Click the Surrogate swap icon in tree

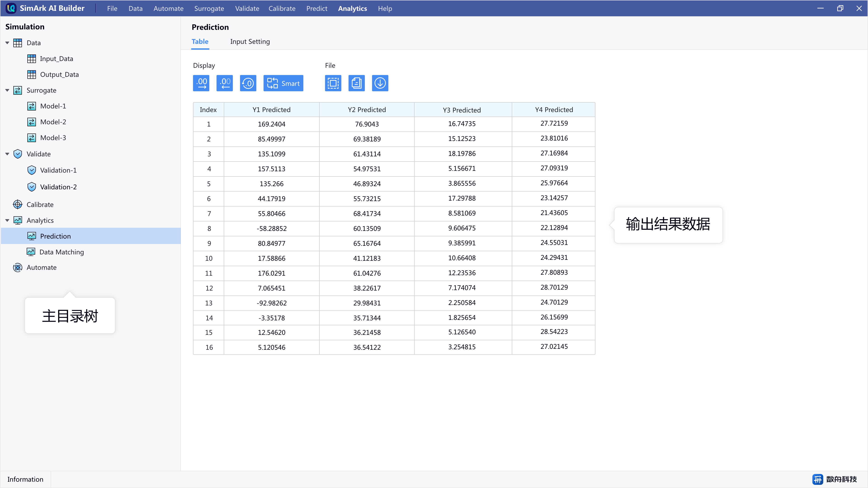18,90
